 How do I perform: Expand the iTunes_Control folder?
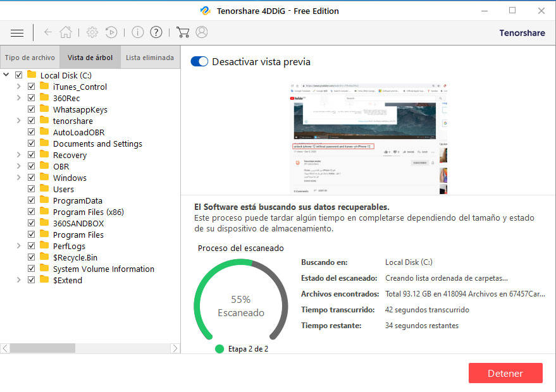click(x=19, y=86)
